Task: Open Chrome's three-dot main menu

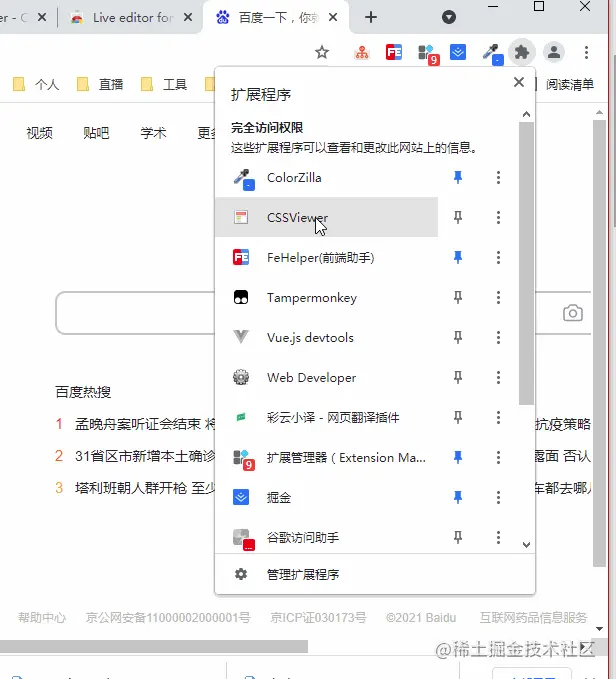Action: point(586,52)
